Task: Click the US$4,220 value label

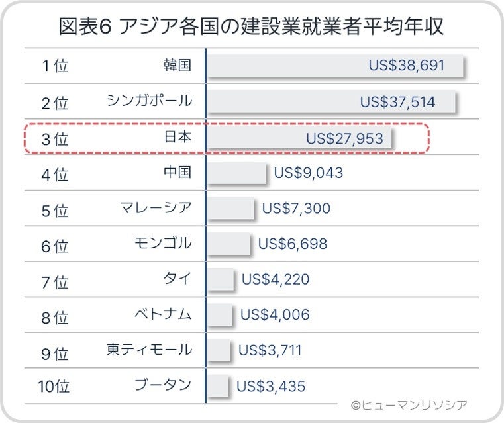Action: point(276,279)
